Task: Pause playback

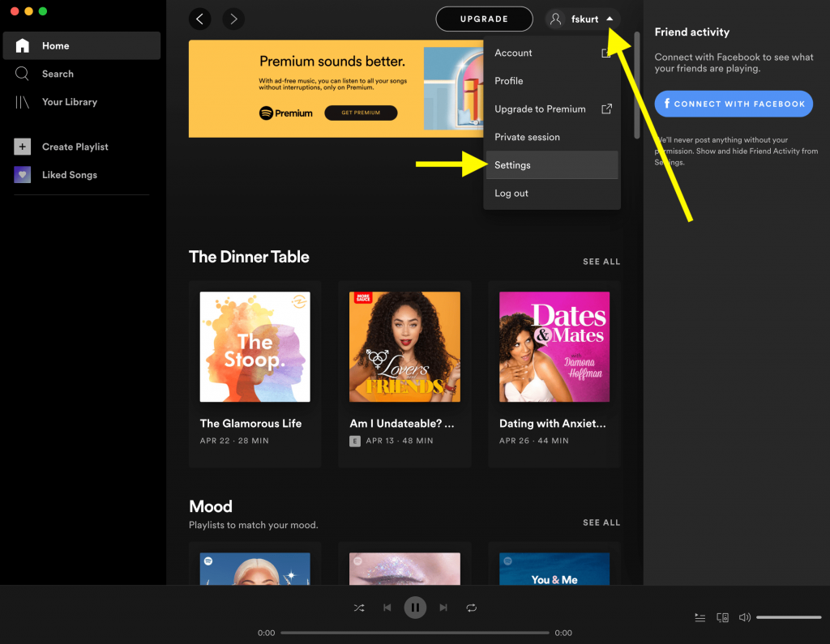Action: (x=415, y=608)
